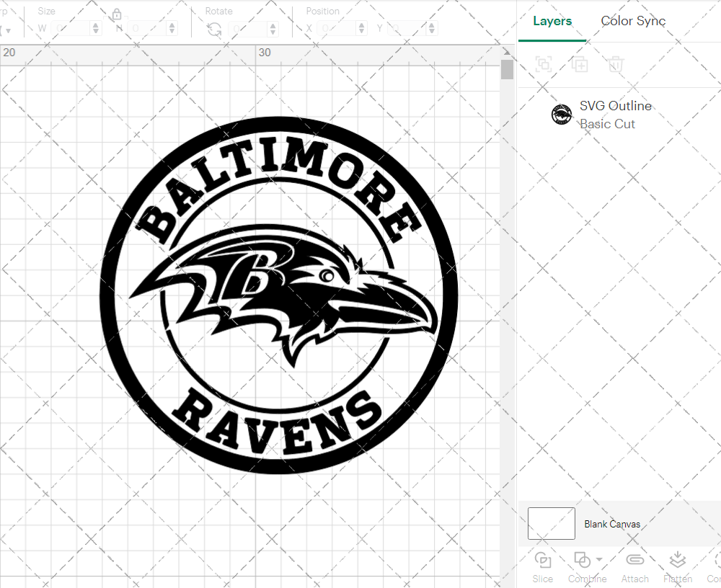This screenshot has width=721, height=588.
Task: Switch to the Color Sync tab
Action: pos(633,21)
